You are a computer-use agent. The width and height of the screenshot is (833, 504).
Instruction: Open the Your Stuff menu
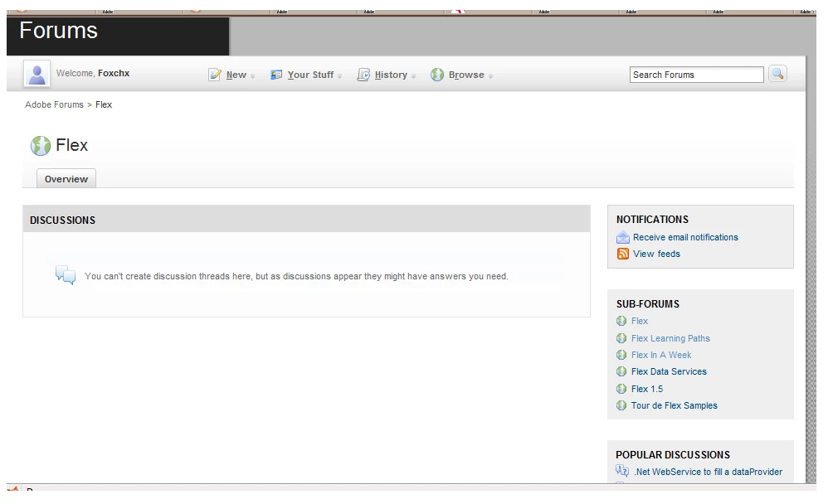(x=311, y=75)
